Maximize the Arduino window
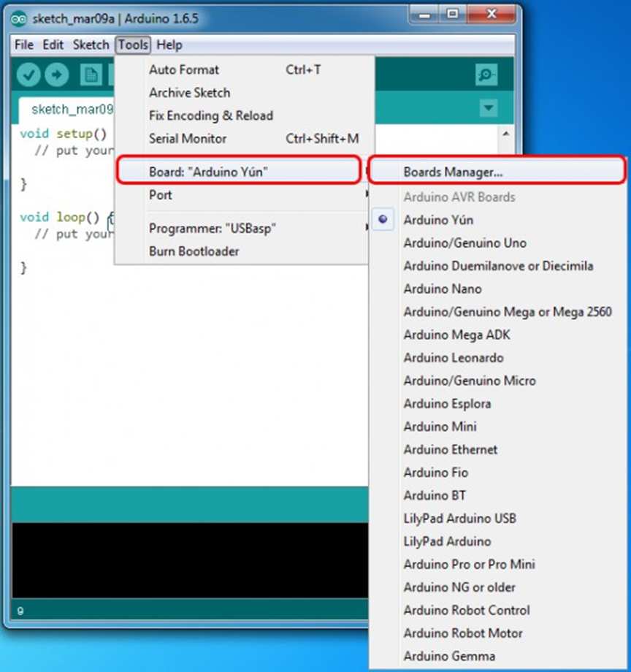Image resolution: width=631 pixels, height=672 pixels. pyautogui.click(x=453, y=15)
